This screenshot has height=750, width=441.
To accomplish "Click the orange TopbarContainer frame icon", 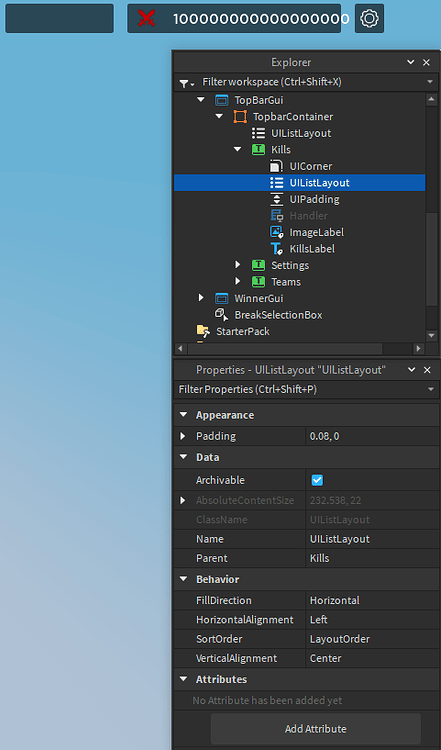I will (240, 117).
